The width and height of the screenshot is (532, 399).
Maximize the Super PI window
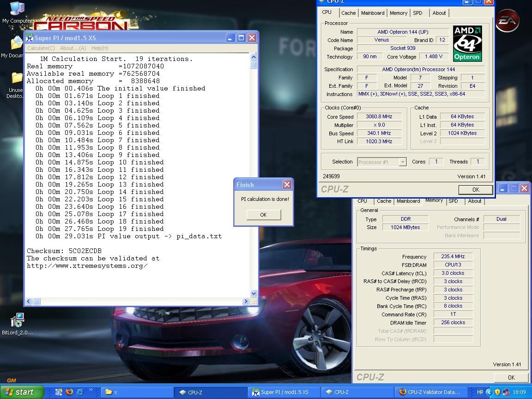tap(241, 38)
